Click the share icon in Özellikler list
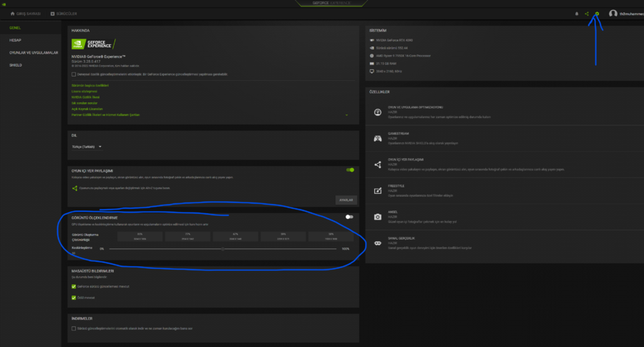Screen dimensions: 644x347 (x=377, y=165)
